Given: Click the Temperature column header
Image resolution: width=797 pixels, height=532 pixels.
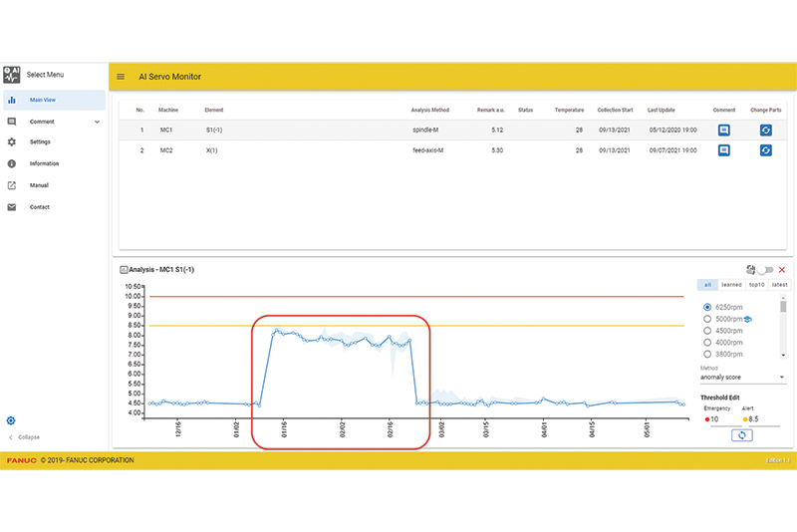Looking at the screenshot, I should click(569, 110).
